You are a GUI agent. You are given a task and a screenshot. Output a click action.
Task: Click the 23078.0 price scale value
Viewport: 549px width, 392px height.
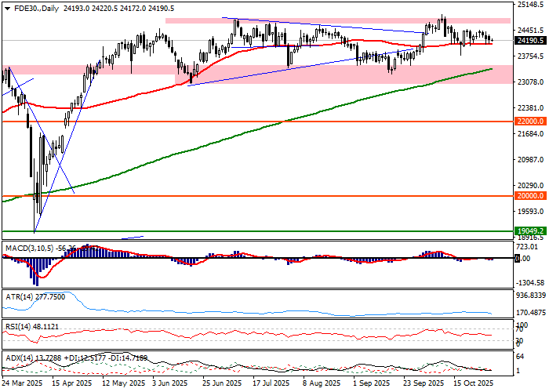531,82
